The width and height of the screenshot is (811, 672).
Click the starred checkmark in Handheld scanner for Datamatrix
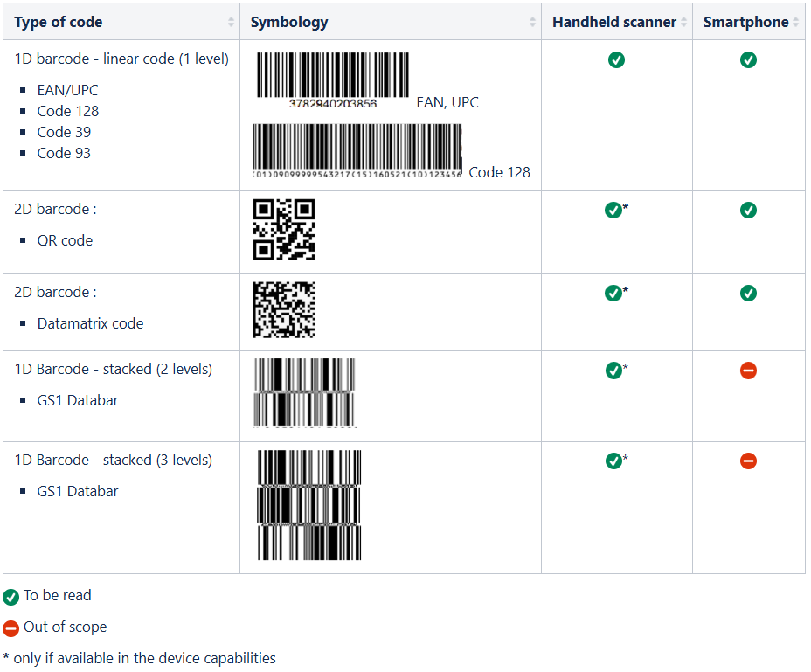(x=614, y=293)
